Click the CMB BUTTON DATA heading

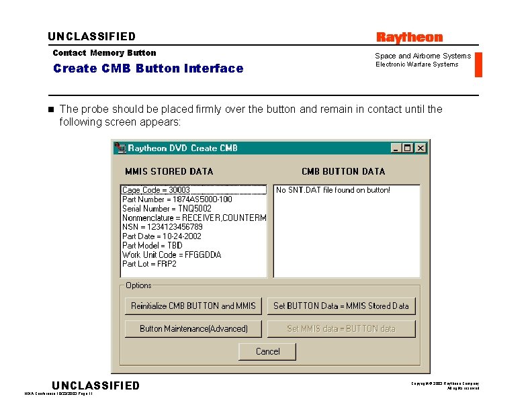(x=343, y=172)
